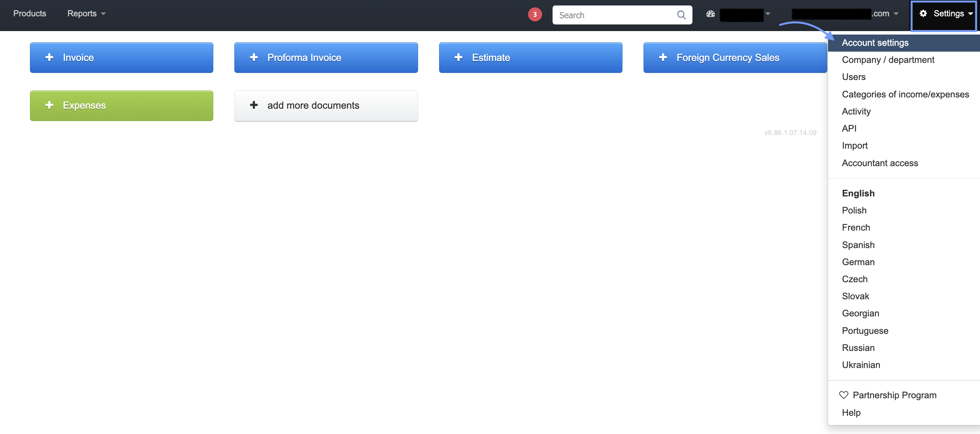Select Company / department from menu
The image size is (980, 434).
(x=888, y=60)
